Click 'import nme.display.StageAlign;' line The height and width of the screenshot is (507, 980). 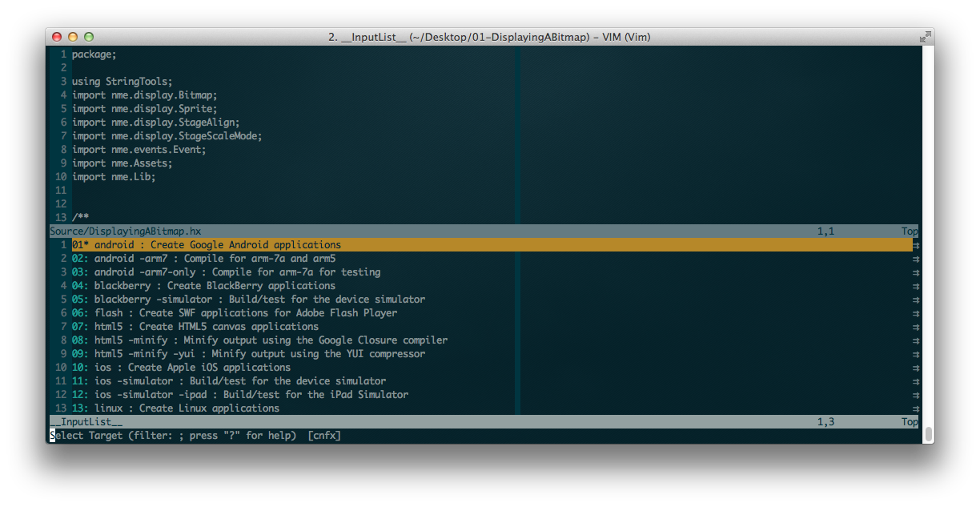point(156,123)
